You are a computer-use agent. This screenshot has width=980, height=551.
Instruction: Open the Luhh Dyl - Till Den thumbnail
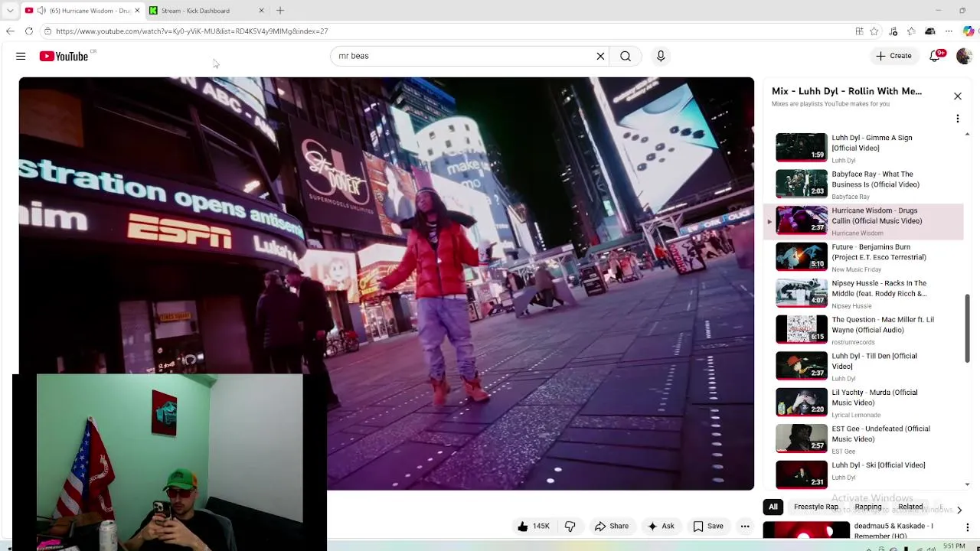(x=802, y=366)
